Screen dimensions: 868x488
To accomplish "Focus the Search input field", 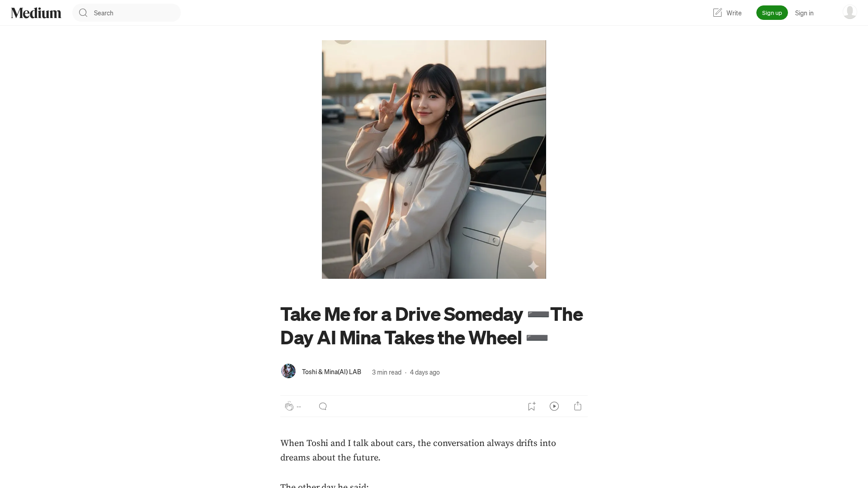I will (x=127, y=13).
